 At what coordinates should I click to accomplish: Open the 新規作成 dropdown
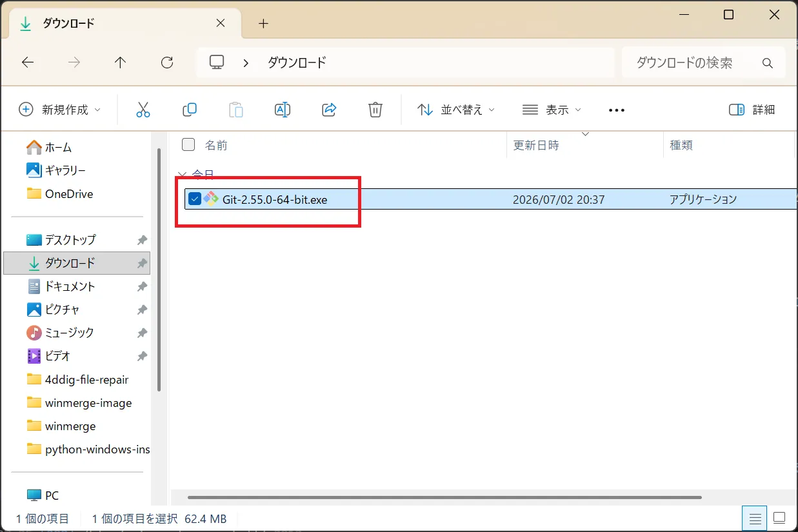pos(59,110)
